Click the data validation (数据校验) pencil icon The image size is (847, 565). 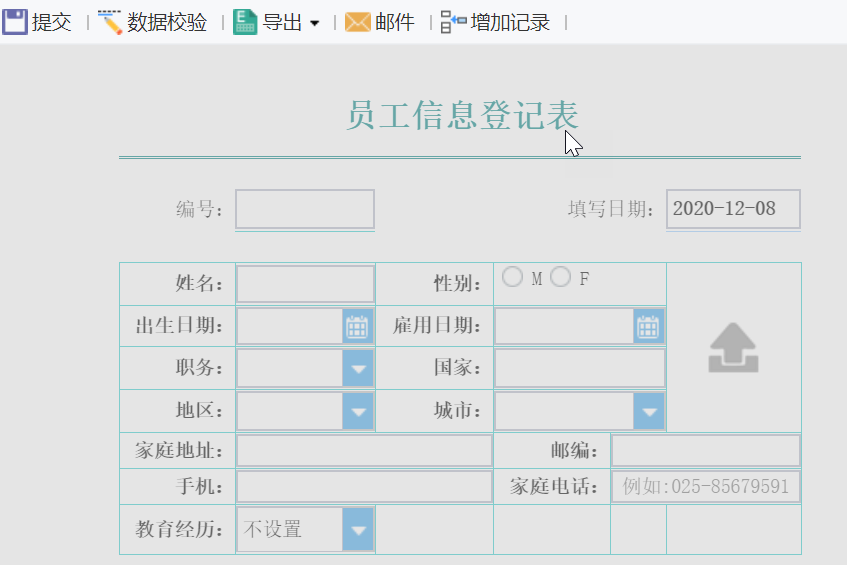coord(110,22)
